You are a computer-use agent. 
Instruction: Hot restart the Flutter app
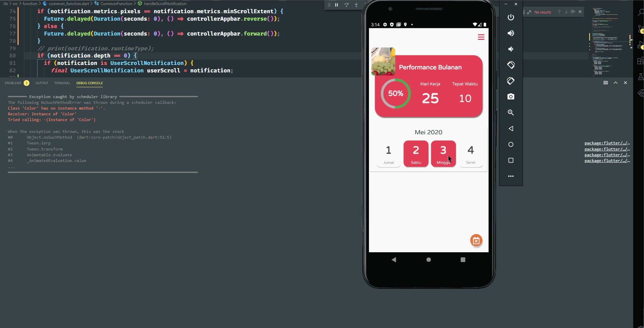pos(347,5)
